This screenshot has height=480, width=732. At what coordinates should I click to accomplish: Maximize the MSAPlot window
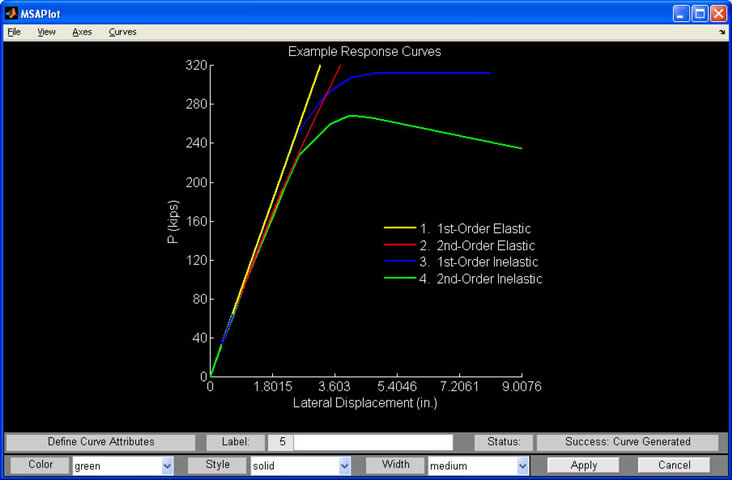point(699,14)
